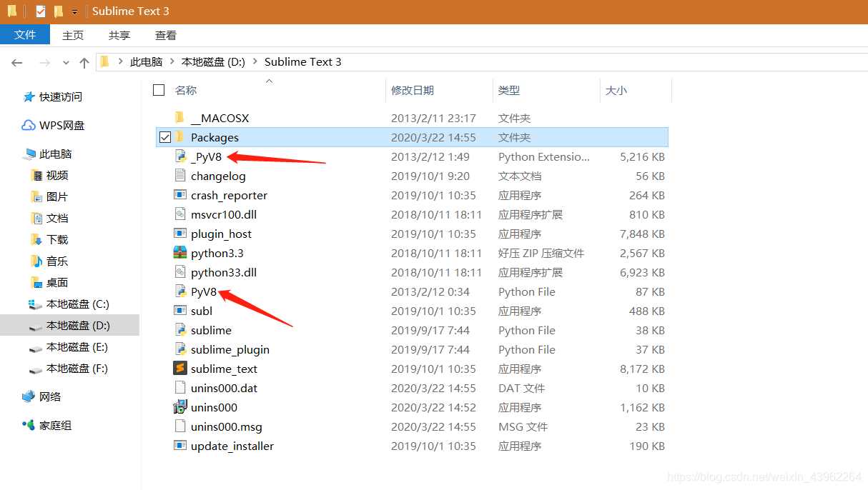Image resolution: width=868 pixels, height=490 pixels.
Task: Open 文档 in the navigation pane
Action: (x=57, y=218)
